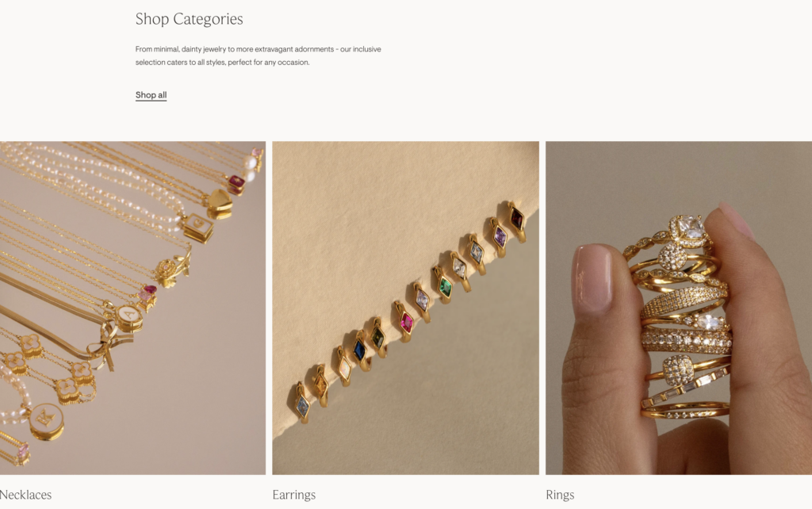The image size is (812, 509).
Task: Click the gold heart pendant necklace
Action: 220,203
